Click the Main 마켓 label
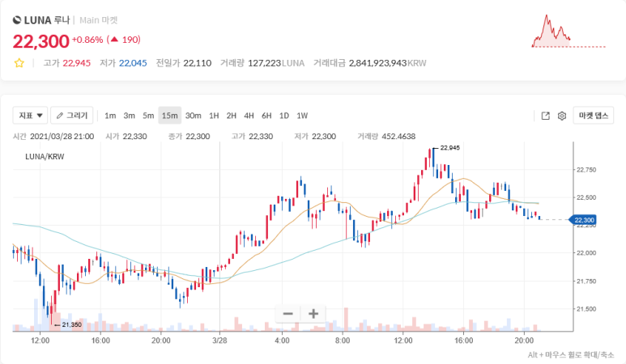626x364 pixels. (x=99, y=20)
